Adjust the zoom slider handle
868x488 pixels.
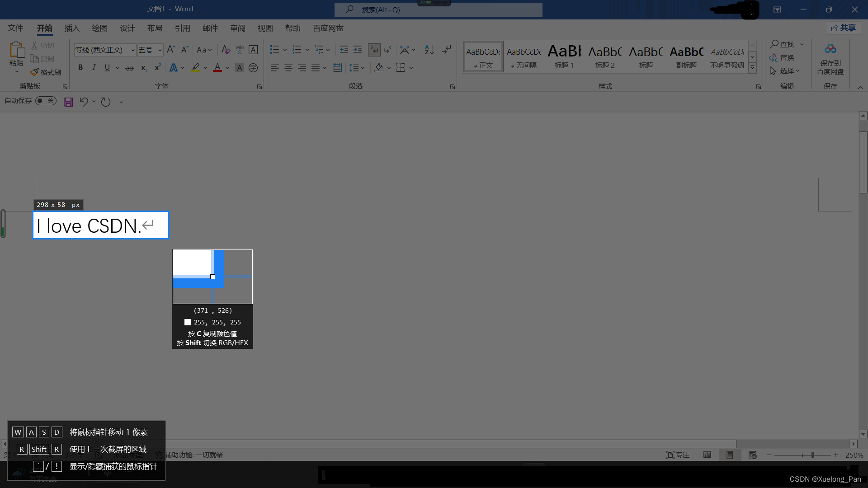point(812,455)
